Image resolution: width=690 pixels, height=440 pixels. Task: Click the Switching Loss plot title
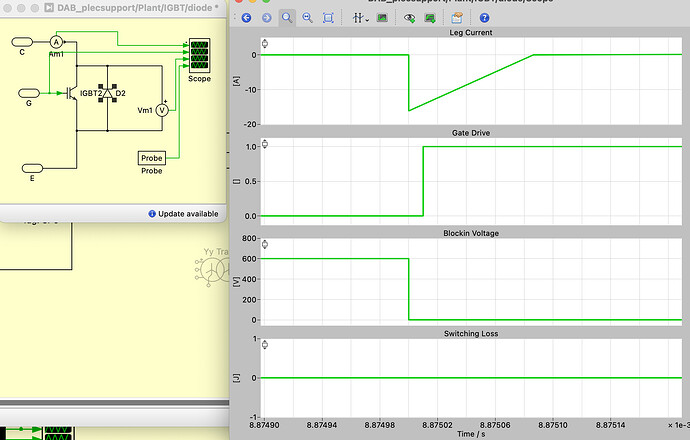coord(471,334)
